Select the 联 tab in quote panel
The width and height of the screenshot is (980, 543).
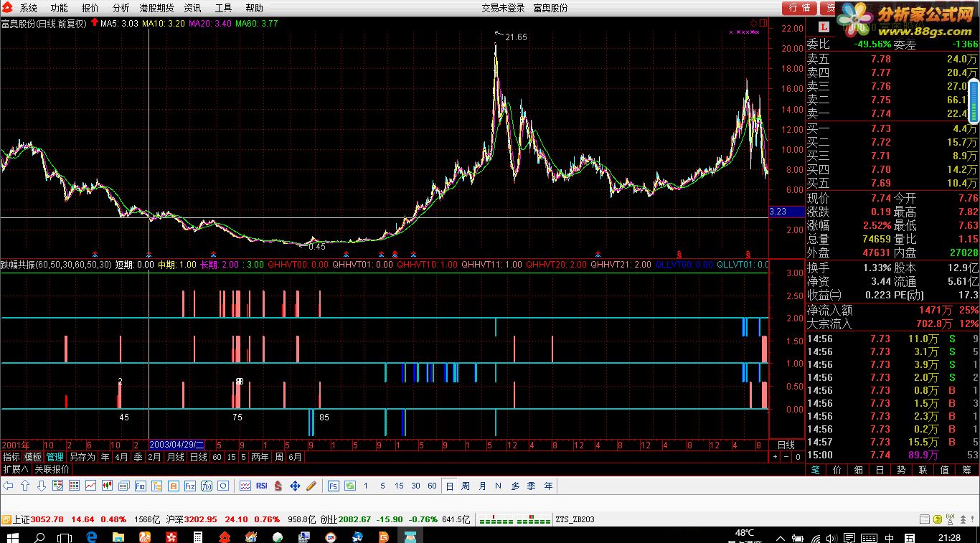click(x=923, y=470)
